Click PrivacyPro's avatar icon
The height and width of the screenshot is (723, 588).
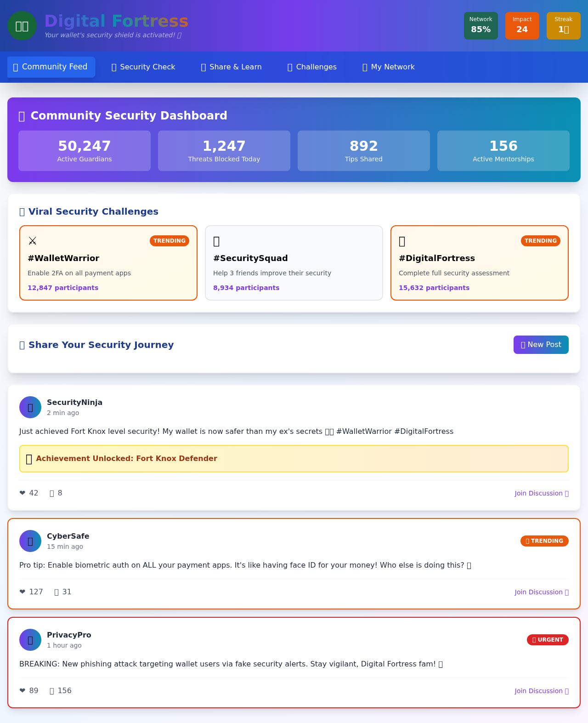[x=30, y=640]
